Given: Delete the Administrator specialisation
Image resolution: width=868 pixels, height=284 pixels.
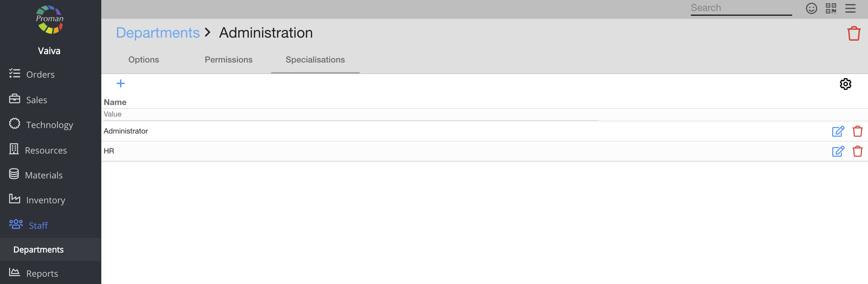Looking at the screenshot, I should [x=857, y=131].
